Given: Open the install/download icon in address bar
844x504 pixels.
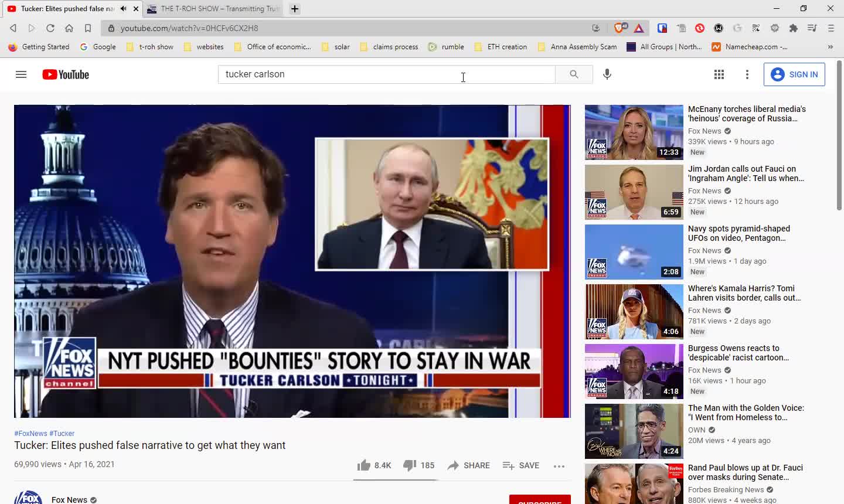Looking at the screenshot, I should [596, 28].
